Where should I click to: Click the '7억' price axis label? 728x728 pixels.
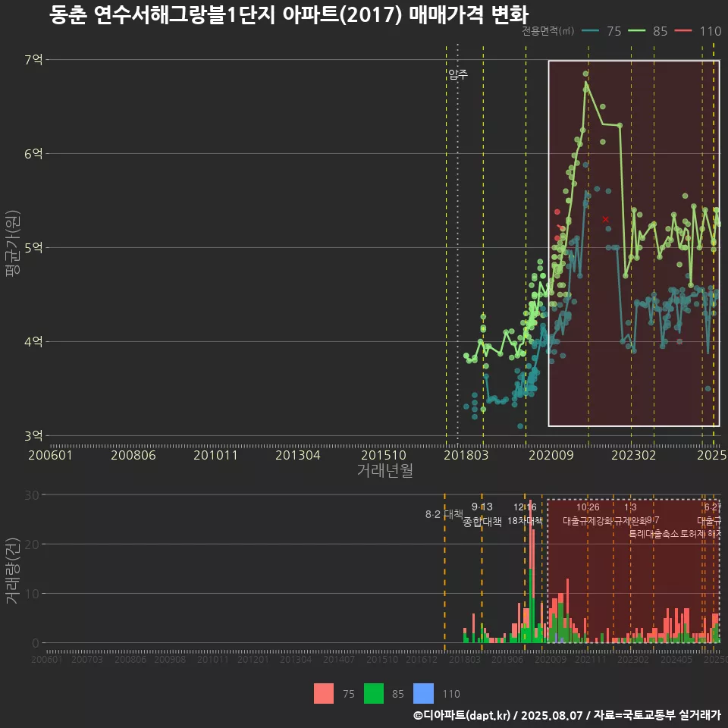click(33, 59)
